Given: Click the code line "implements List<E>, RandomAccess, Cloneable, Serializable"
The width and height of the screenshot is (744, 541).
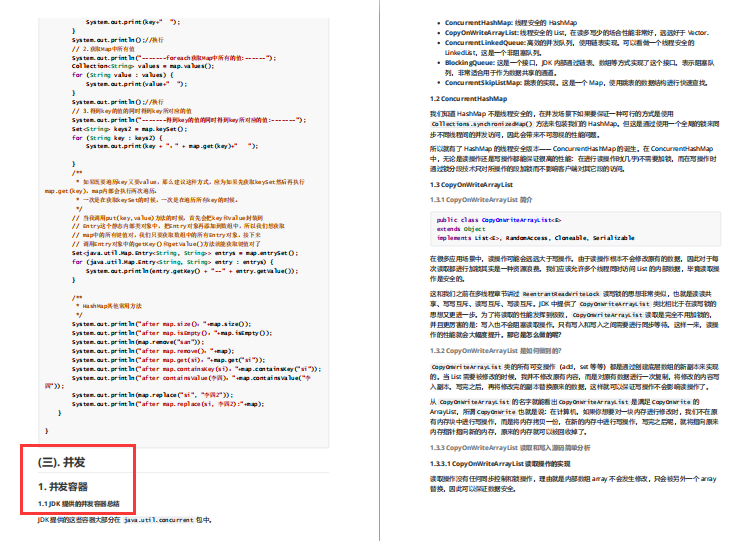Looking at the screenshot, I should click(535, 238).
